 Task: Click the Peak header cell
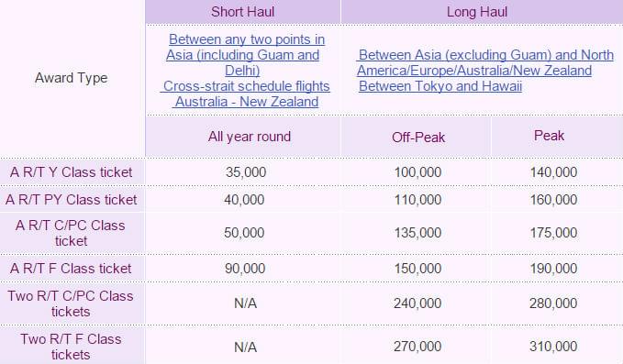pos(557,137)
